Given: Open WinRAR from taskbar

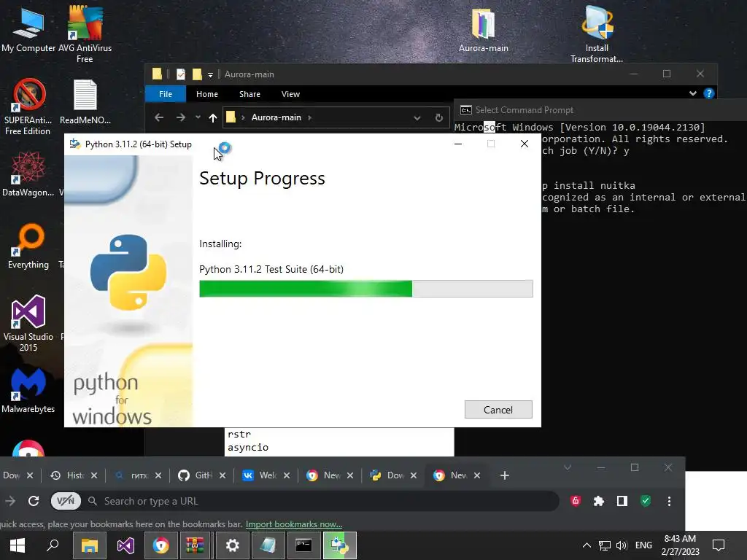Looking at the screenshot, I should pyautogui.click(x=195, y=545).
